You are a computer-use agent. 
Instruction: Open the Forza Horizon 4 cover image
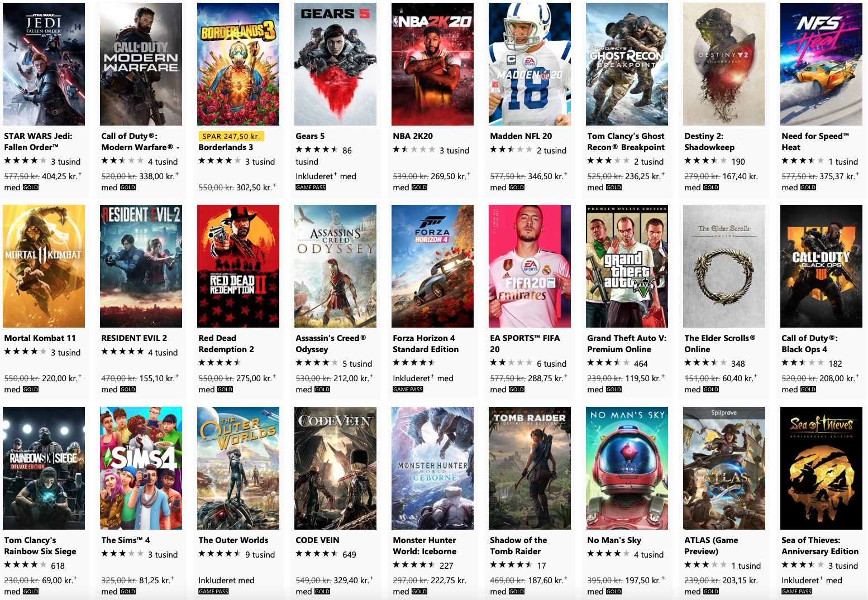pyautogui.click(x=432, y=266)
